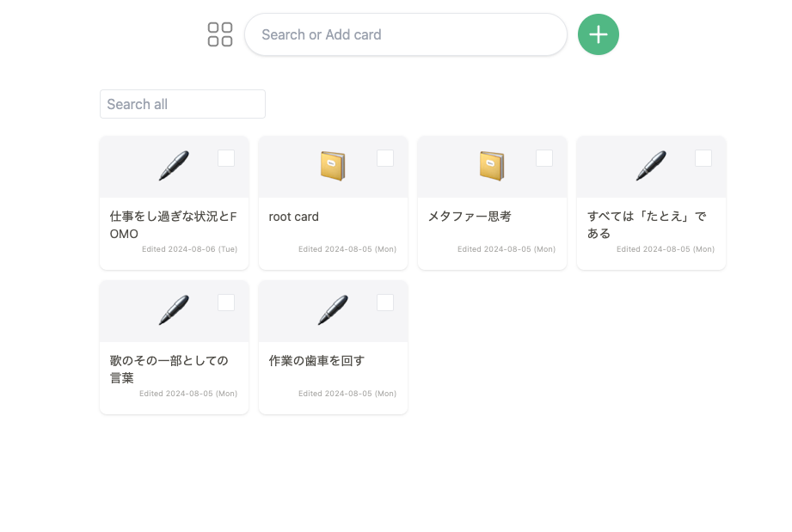Open the root card title

[x=293, y=217]
